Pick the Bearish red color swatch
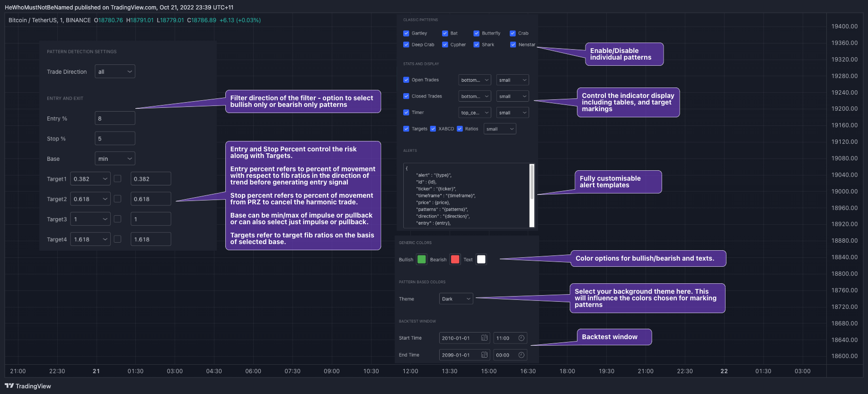Screen dimensions: 868x394 tap(455, 259)
